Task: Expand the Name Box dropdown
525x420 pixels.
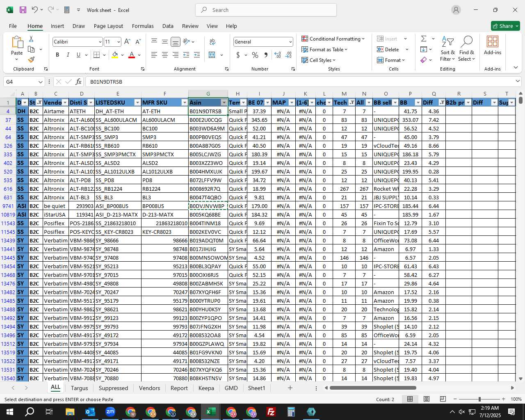Action: click(x=40, y=82)
